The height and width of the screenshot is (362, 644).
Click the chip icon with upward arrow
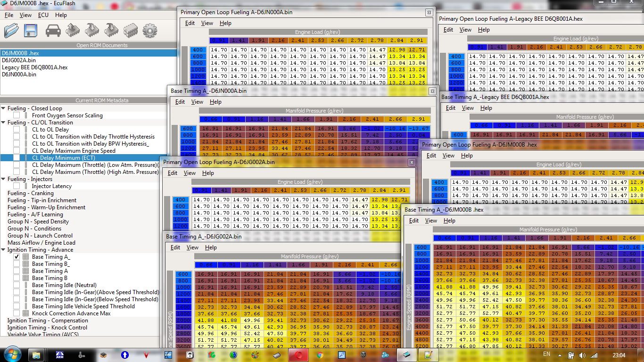72,31
